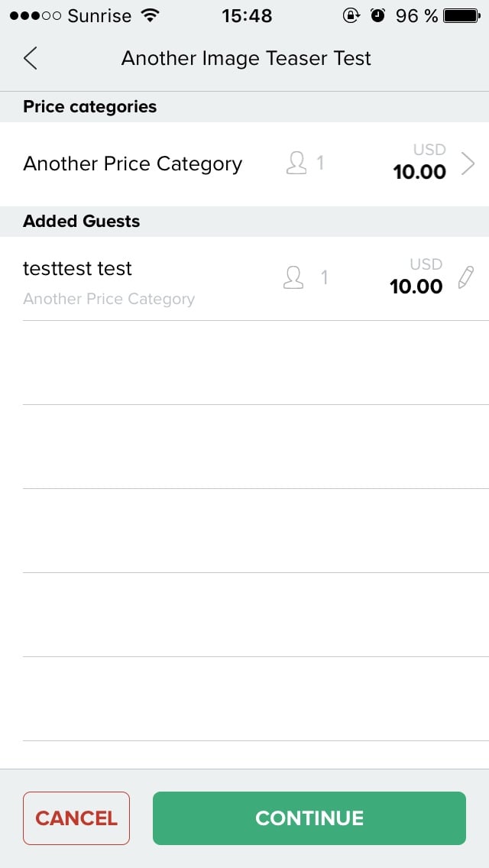Open the Another Price Category row
This screenshot has height=868, width=489.
[x=244, y=164]
